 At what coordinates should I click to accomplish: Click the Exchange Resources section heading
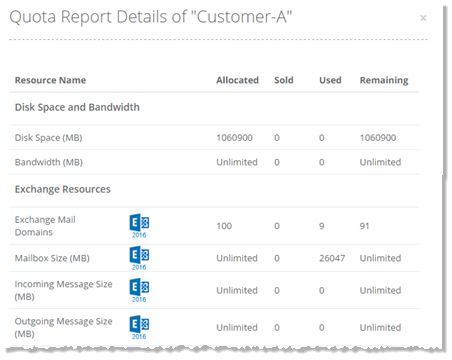point(63,189)
